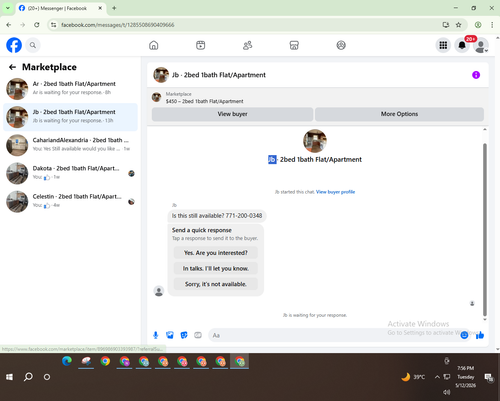The width and height of the screenshot is (500, 401).
Task: Click the $450 – 2bed 1bath listing text
Action: [204, 101]
